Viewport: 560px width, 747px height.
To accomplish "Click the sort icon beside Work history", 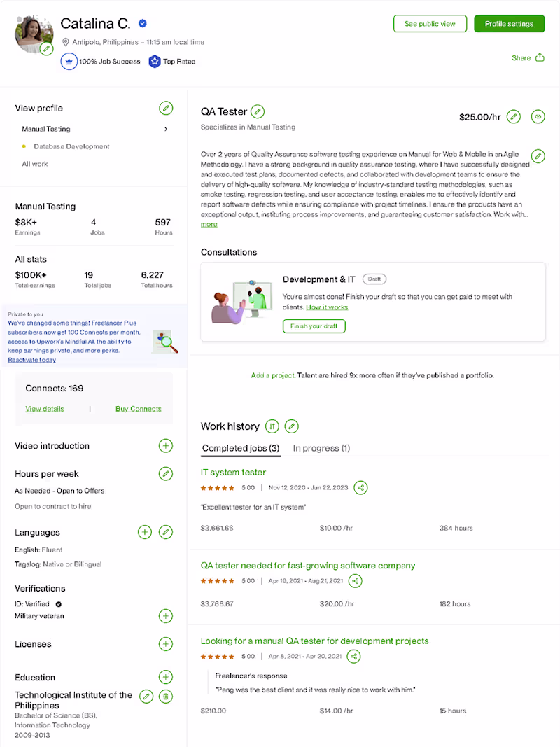I will pyautogui.click(x=272, y=426).
